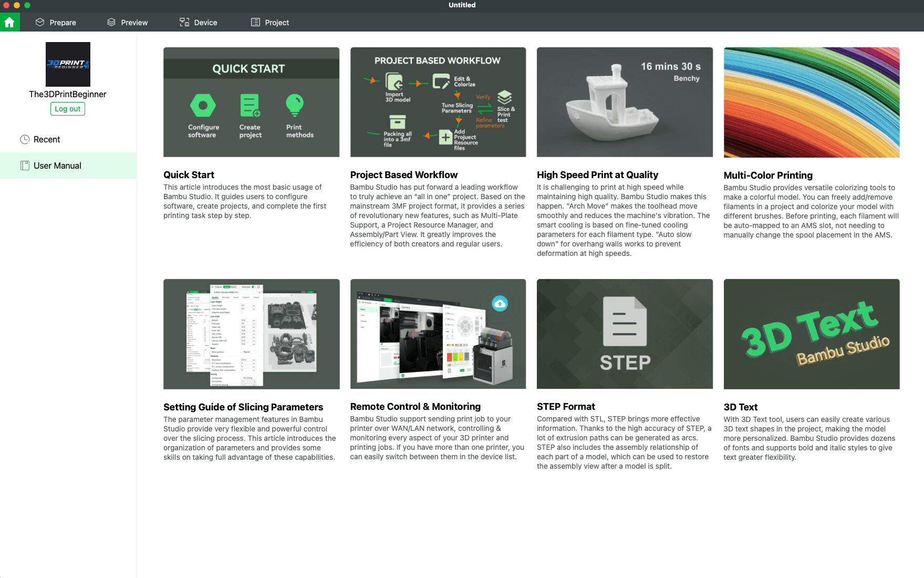Click the Prepare cube icon
This screenshot has width=924, height=578.
40,23
